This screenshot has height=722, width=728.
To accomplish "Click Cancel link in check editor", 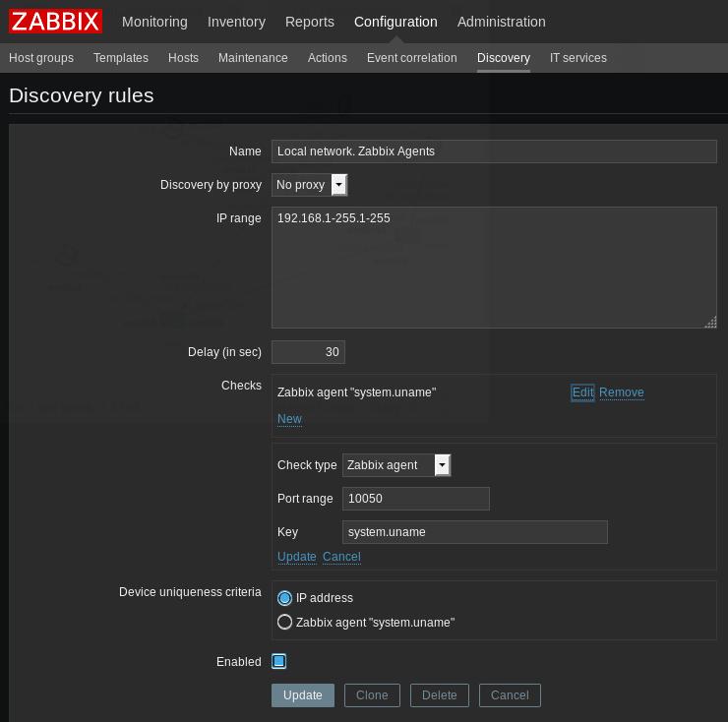I will pyautogui.click(x=341, y=557).
